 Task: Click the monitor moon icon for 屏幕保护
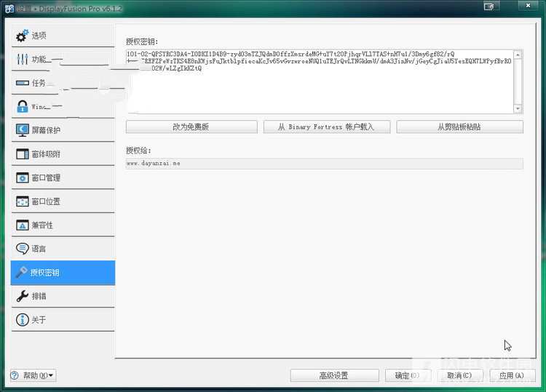click(x=23, y=130)
